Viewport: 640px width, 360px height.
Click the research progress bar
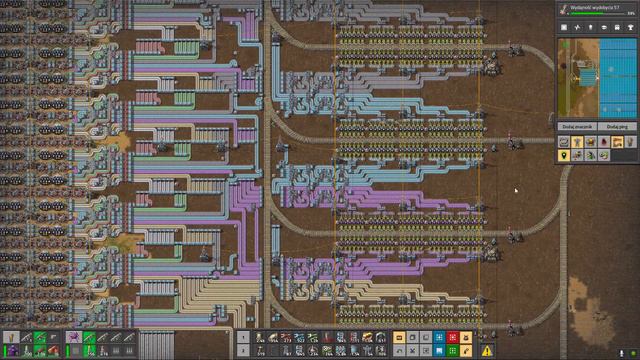(x=598, y=13)
